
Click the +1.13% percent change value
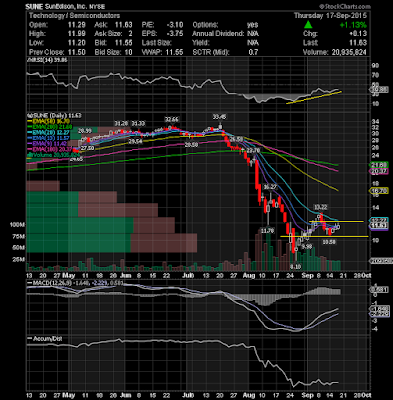click(x=353, y=25)
